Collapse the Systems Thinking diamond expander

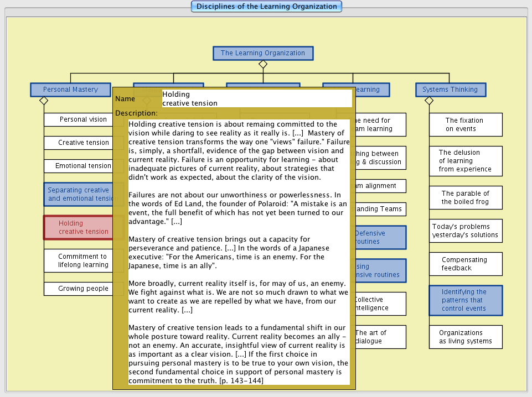[x=429, y=101]
